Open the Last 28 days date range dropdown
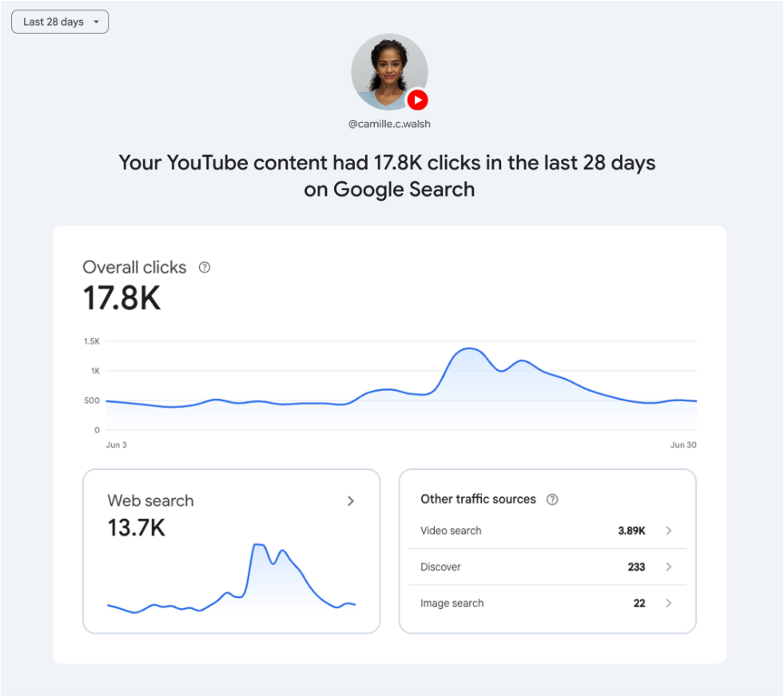784x697 pixels. coord(60,22)
